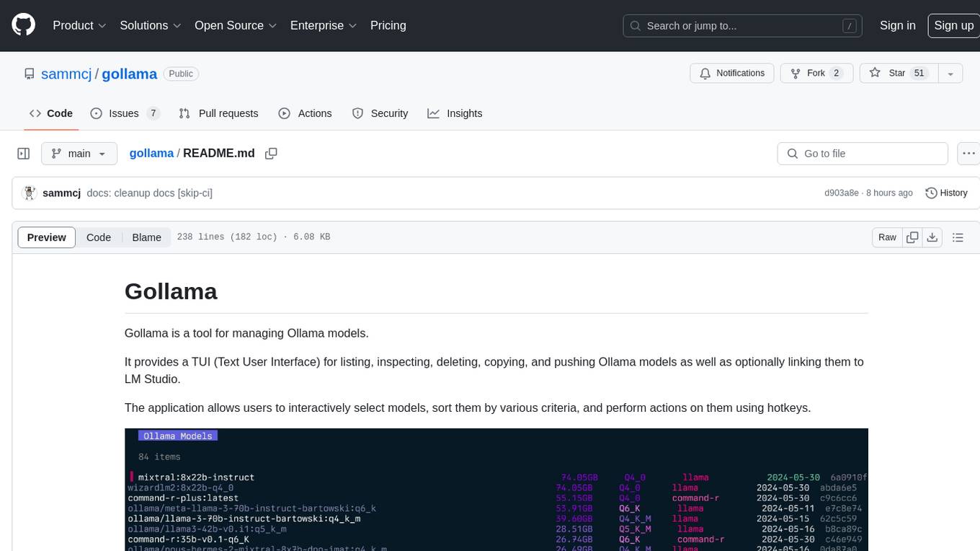The image size is (980, 551).
Task: Open the gollama repository link in header
Action: pyautogui.click(x=130, y=74)
